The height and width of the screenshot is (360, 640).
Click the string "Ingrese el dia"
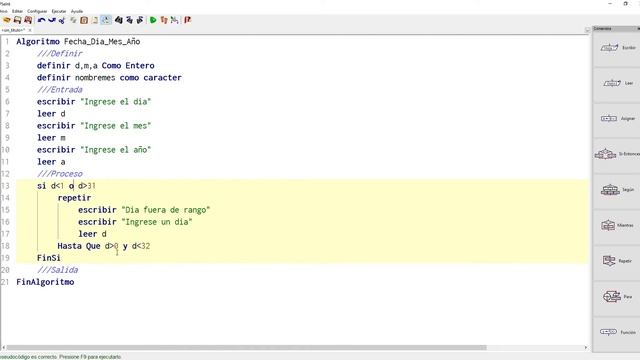tap(116, 102)
